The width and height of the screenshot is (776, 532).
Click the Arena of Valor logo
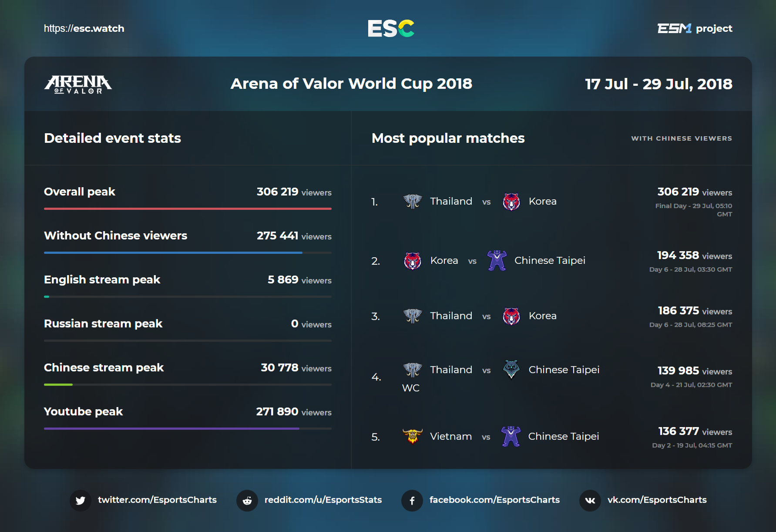[78, 84]
